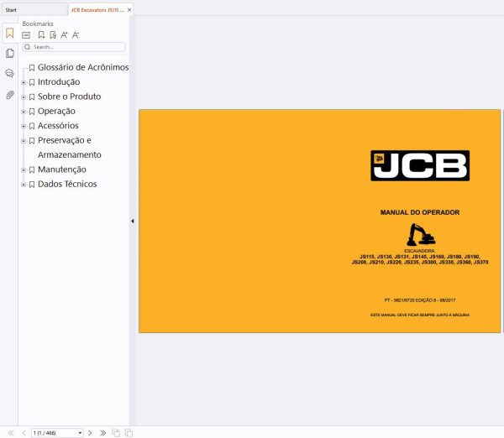Expand the Operação bookmark
This screenshot has width=504, height=438.
click(x=24, y=112)
